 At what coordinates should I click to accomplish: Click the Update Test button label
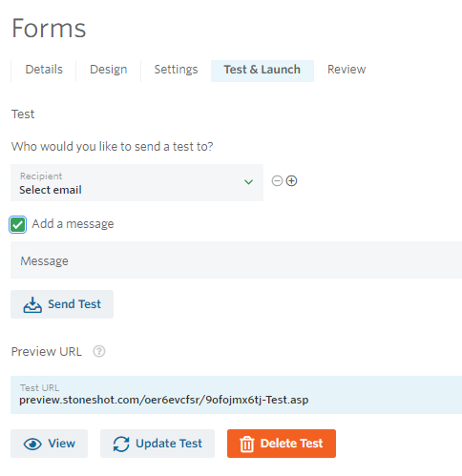point(169,444)
